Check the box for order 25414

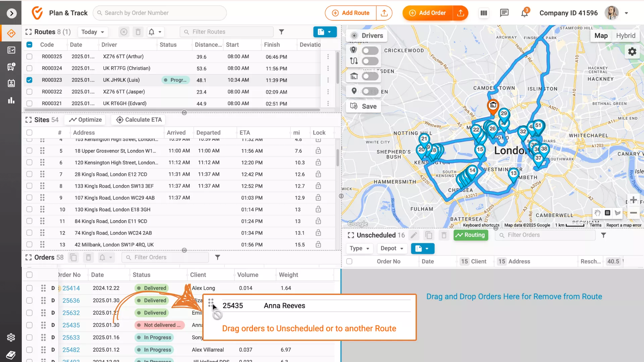tap(30, 288)
